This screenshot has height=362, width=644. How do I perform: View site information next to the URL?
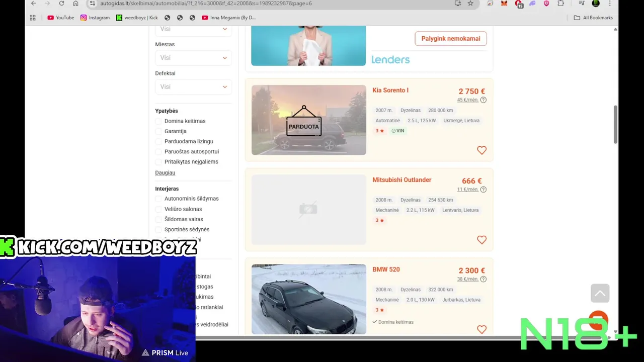click(x=92, y=3)
